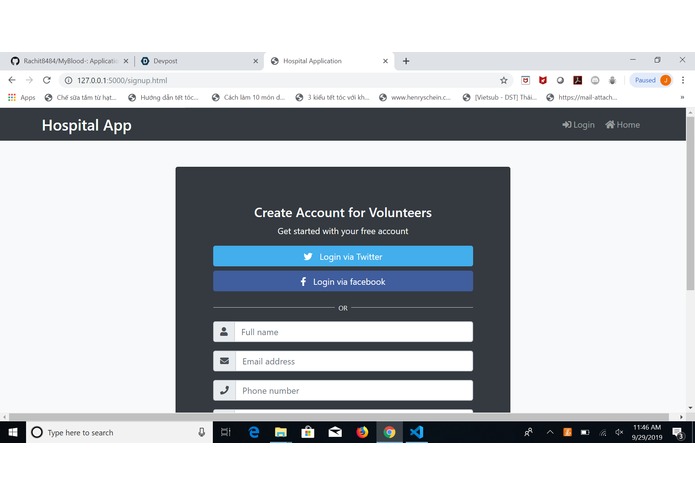Open bookmark '3 kiểu tết tóc với kh...'
The image size is (695, 494).
point(332,97)
